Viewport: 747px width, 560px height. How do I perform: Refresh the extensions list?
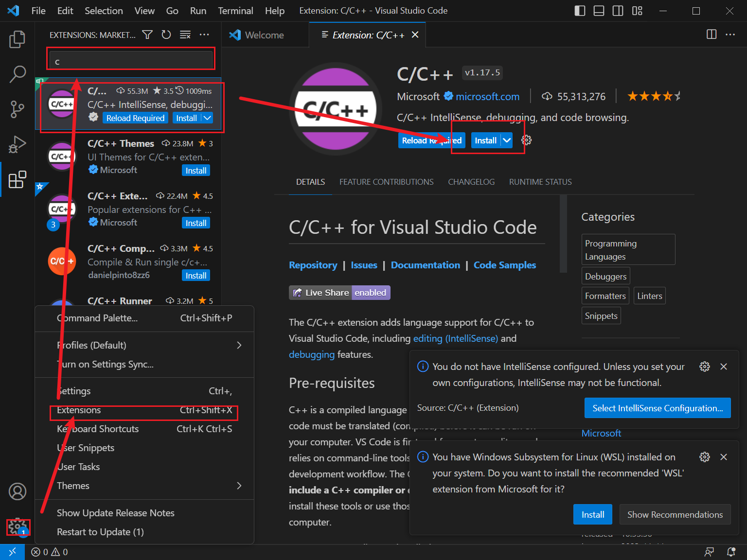[166, 35]
